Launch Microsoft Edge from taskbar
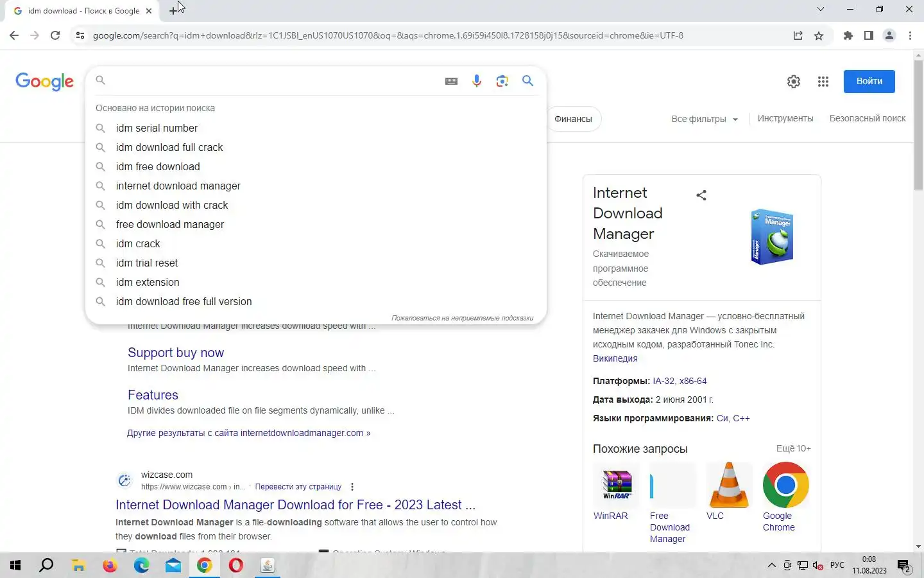Image resolution: width=924 pixels, height=578 pixels. click(x=141, y=566)
